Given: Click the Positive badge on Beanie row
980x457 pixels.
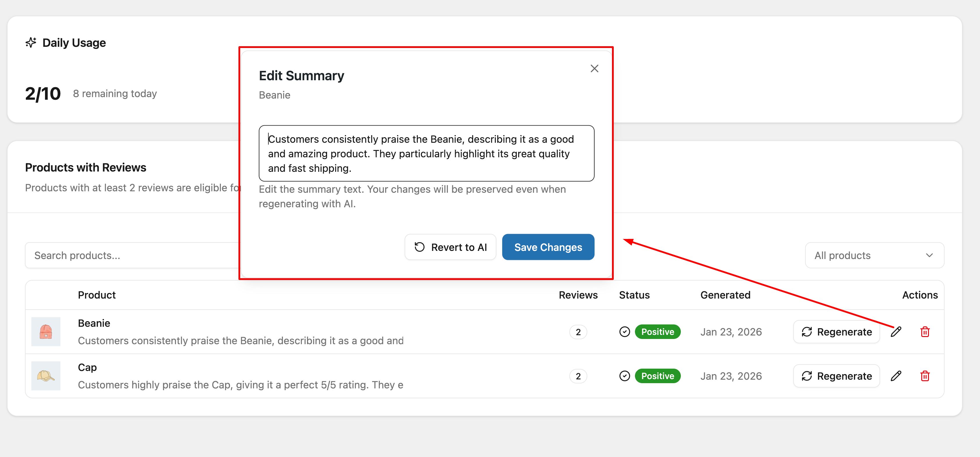Looking at the screenshot, I should 657,332.
